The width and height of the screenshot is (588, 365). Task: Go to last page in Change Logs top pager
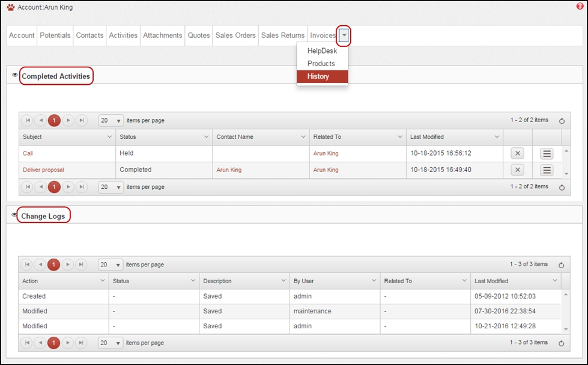pyautogui.click(x=81, y=265)
